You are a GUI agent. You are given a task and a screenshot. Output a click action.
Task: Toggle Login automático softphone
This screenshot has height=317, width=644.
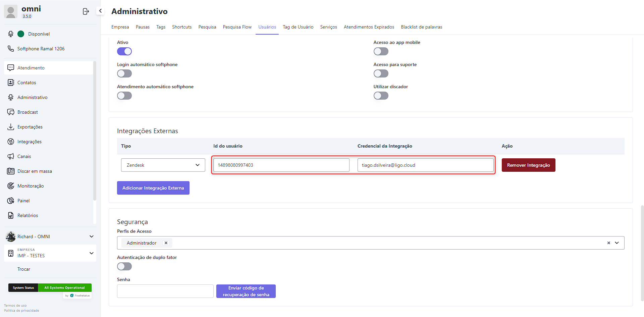coord(124,73)
